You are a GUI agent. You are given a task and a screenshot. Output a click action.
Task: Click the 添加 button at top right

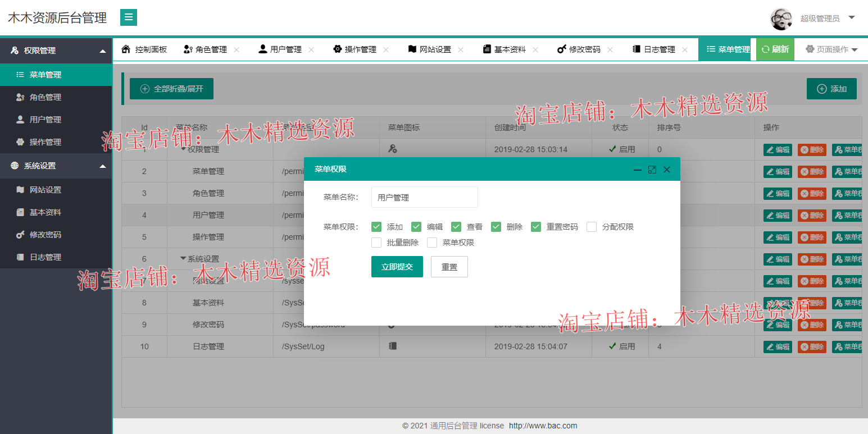(831, 89)
